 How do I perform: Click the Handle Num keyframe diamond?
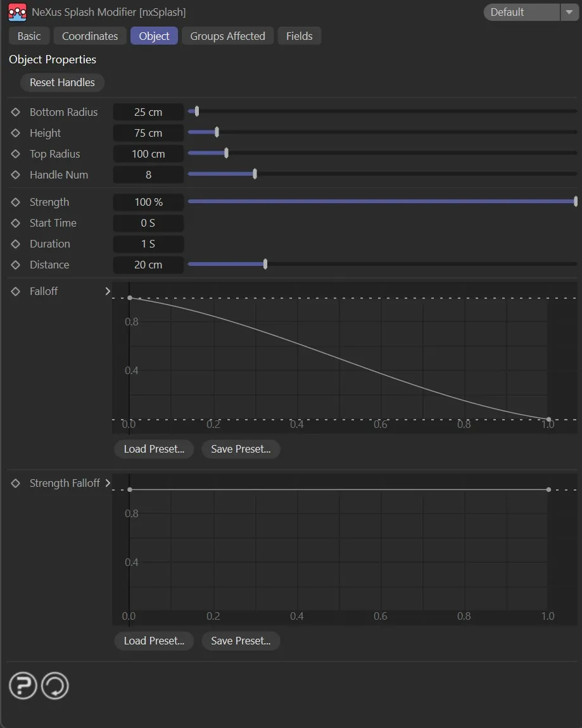coord(16,175)
